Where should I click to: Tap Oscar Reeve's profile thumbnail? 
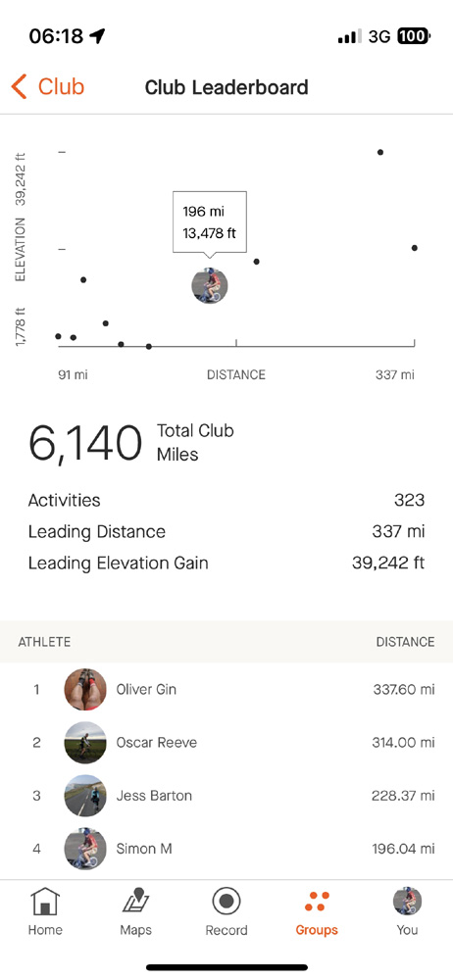(85, 743)
